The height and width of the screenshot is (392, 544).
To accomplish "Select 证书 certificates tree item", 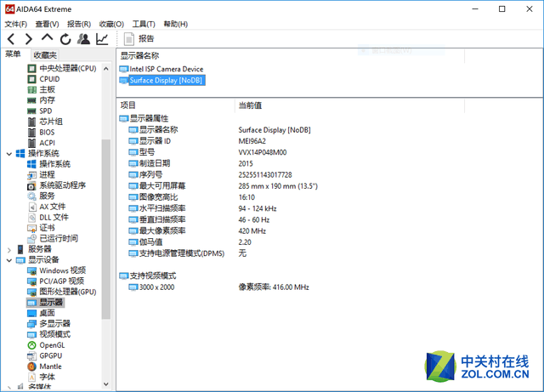I will [42, 228].
